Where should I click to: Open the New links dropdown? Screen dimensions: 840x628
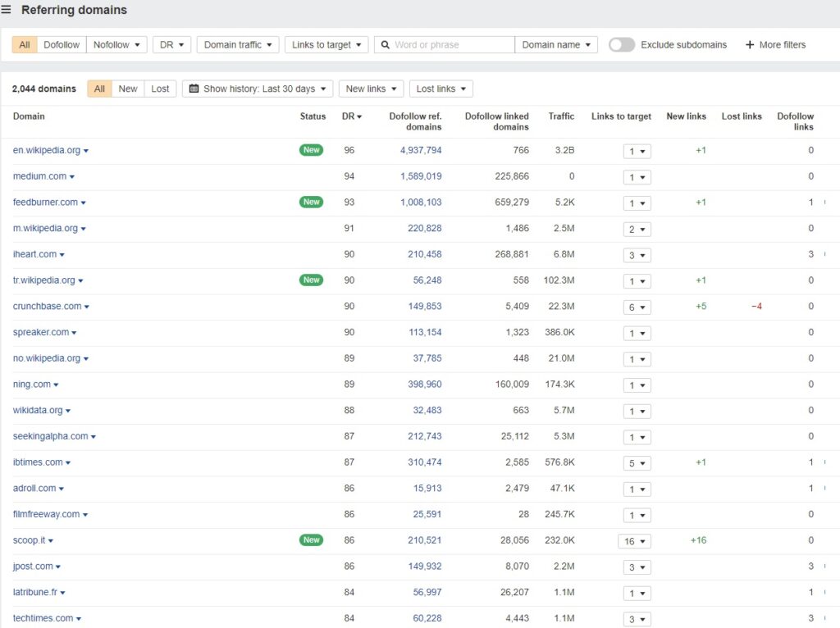[371, 89]
